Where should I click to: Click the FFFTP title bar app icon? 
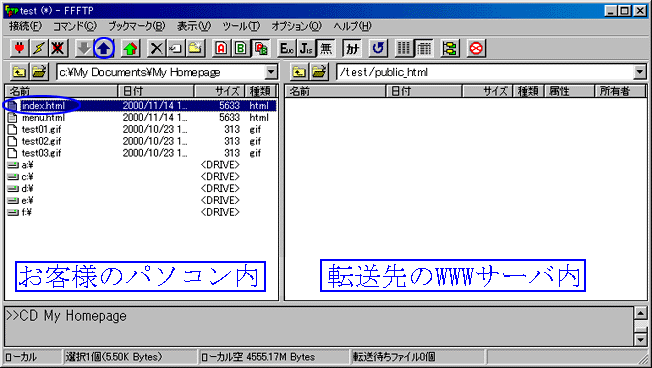[x=12, y=10]
